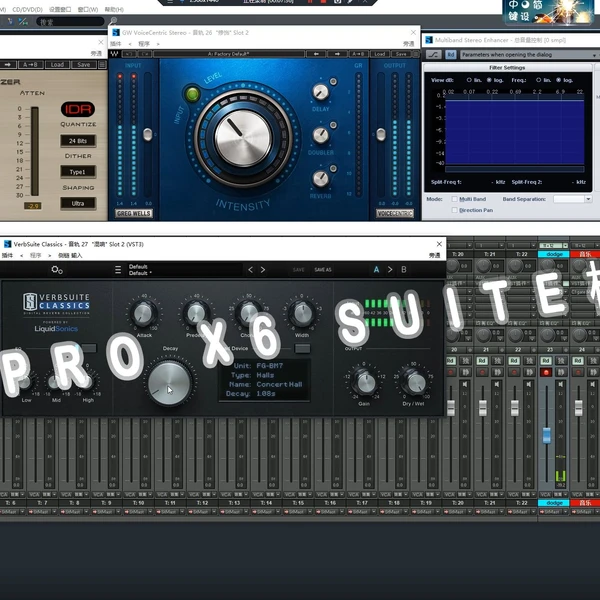Open the VerbSuite settings gear icon

coord(57,269)
